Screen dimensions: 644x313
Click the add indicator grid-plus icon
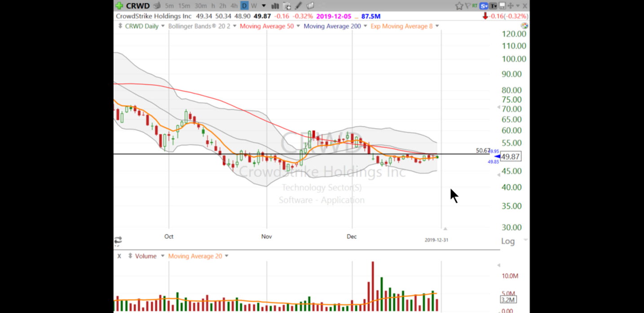coord(287,6)
